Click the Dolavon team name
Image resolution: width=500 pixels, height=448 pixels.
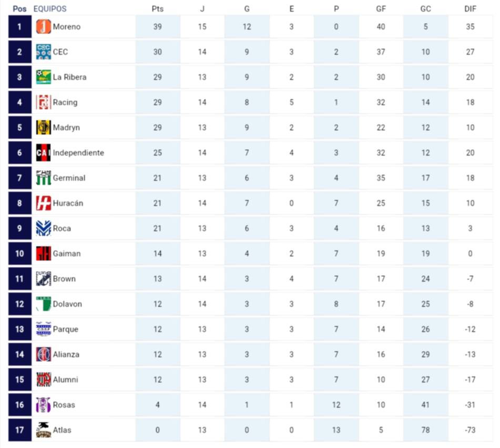67,304
